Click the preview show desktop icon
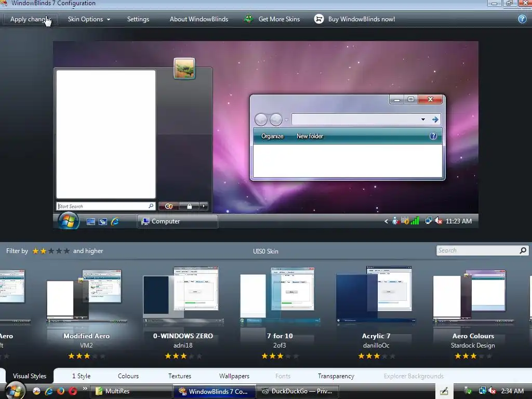532x399 pixels. point(90,221)
